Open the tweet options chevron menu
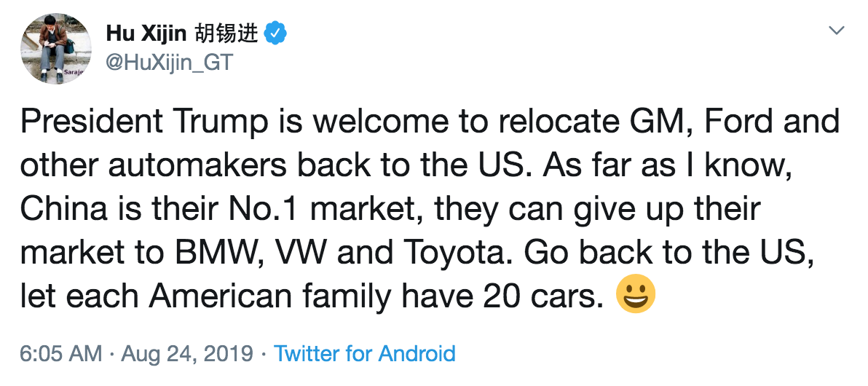 (x=837, y=31)
